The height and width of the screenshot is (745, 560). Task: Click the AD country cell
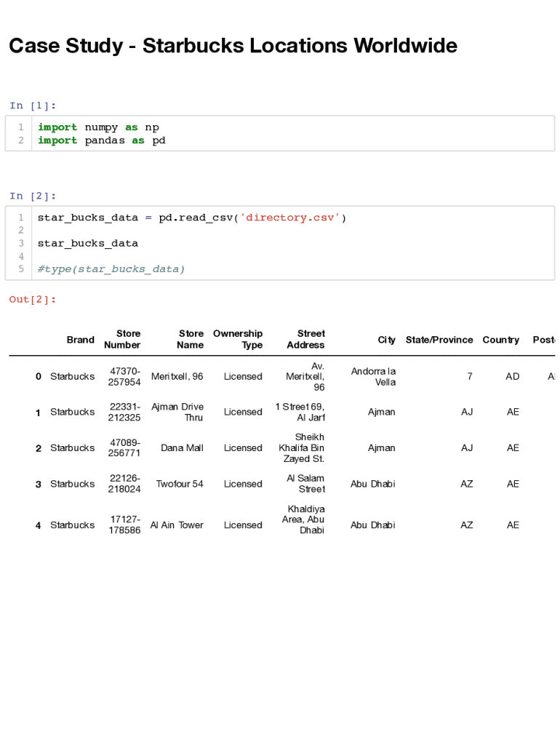coord(513,376)
